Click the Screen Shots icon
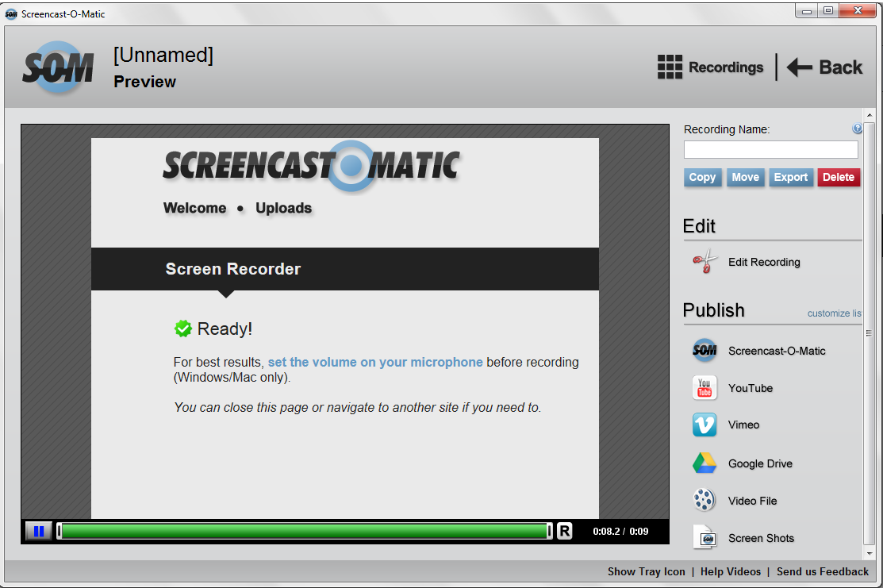 click(704, 538)
